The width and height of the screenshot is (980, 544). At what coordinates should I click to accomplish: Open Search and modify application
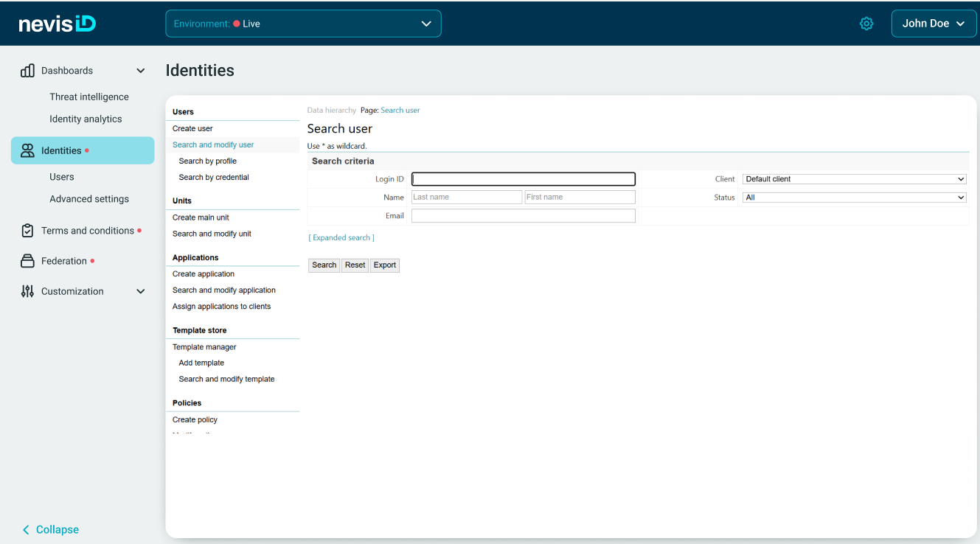click(224, 290)
